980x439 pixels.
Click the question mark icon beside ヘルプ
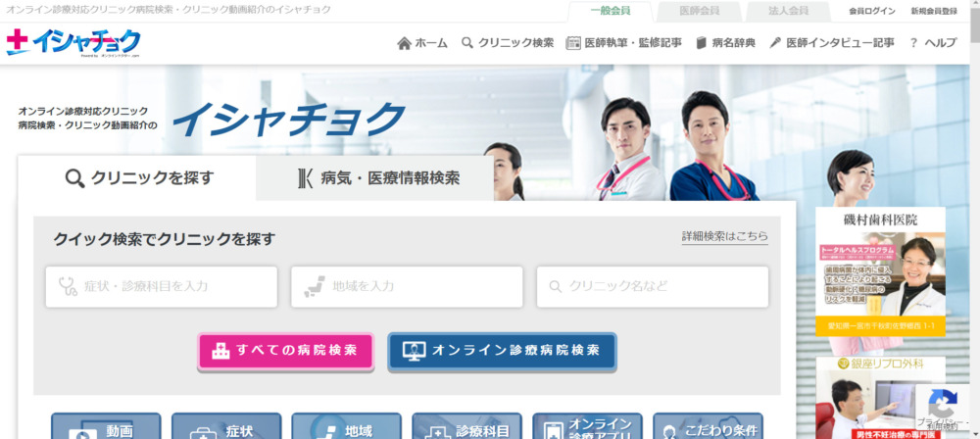(x=913, y=43)
